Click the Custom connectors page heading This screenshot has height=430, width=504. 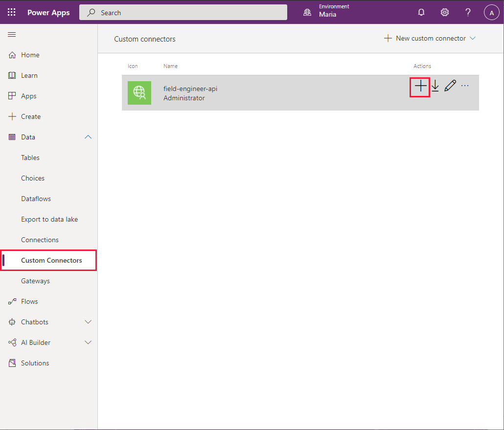(145, 39)
